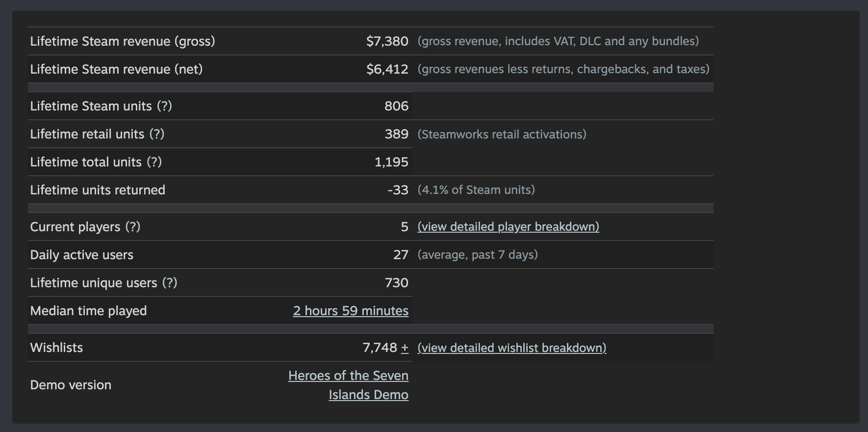
Task: Click the 7,748 wishlists count
Action: [x=380, y=348]
